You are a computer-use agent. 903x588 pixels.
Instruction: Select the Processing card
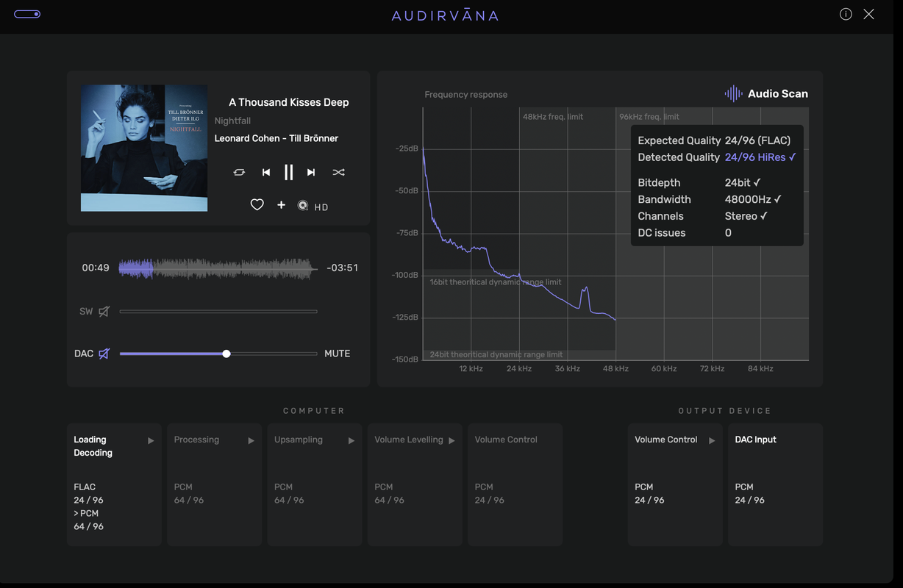[x=215, y=484]
